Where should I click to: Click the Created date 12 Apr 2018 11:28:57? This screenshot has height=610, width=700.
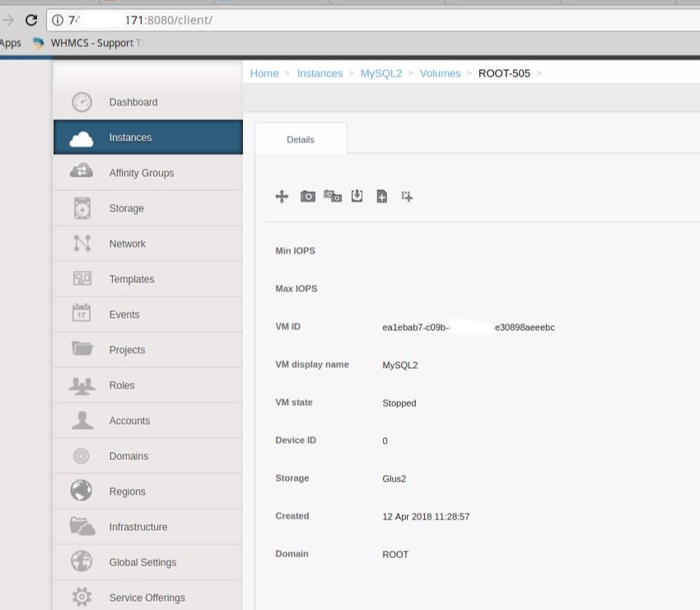426,517
